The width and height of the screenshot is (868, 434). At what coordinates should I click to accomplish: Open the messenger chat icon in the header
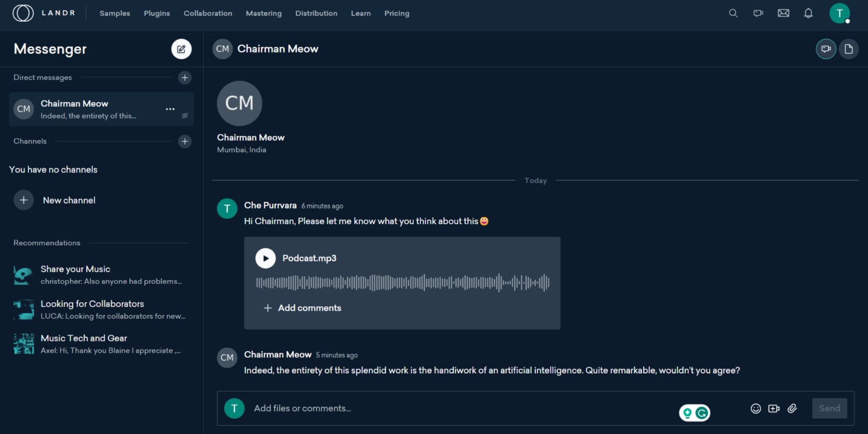click(758, 14)
